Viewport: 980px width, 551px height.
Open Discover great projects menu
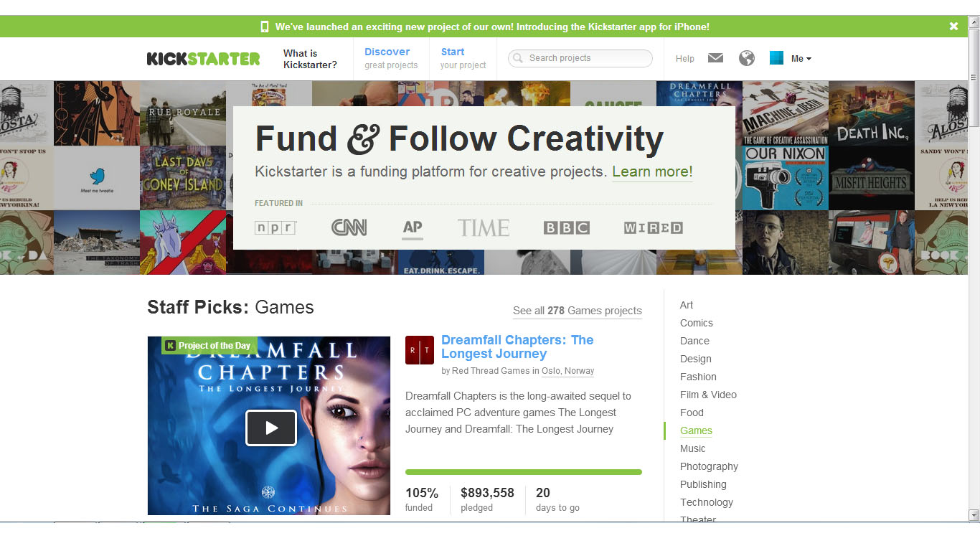pos(391,58)
